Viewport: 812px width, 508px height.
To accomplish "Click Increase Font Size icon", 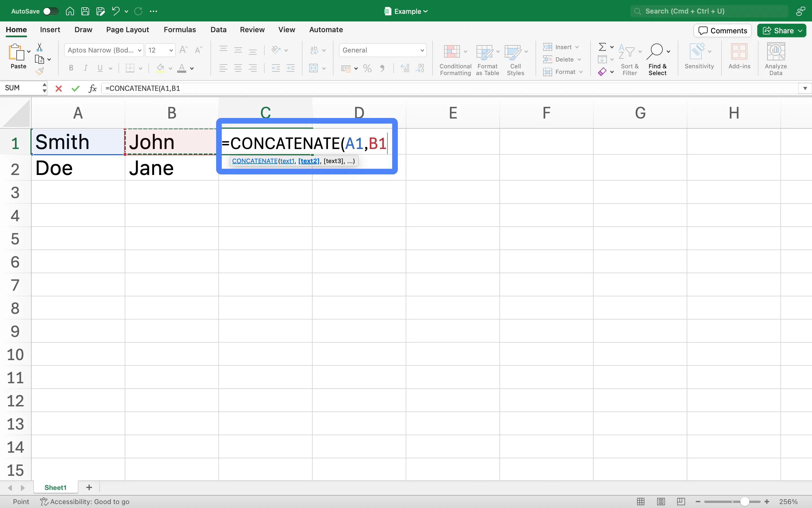I will tap(184, 50).
